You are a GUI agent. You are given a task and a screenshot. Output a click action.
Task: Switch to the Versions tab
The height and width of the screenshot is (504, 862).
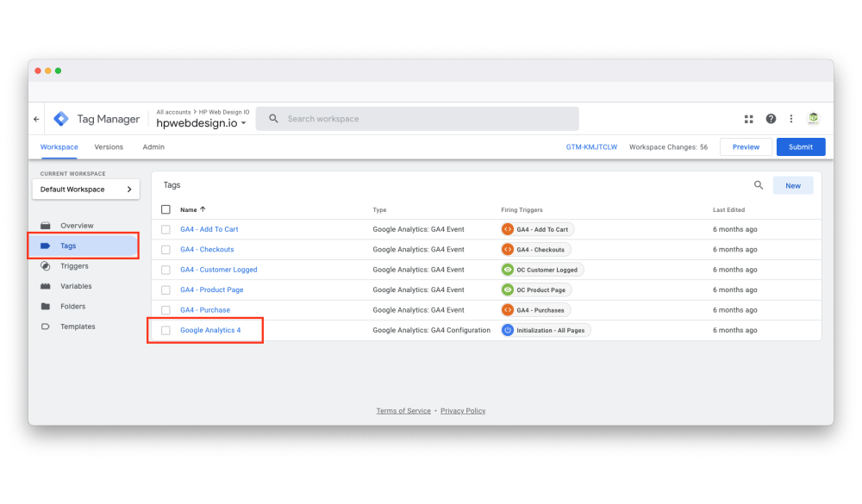pyautogui.click(x=109, y=147)
